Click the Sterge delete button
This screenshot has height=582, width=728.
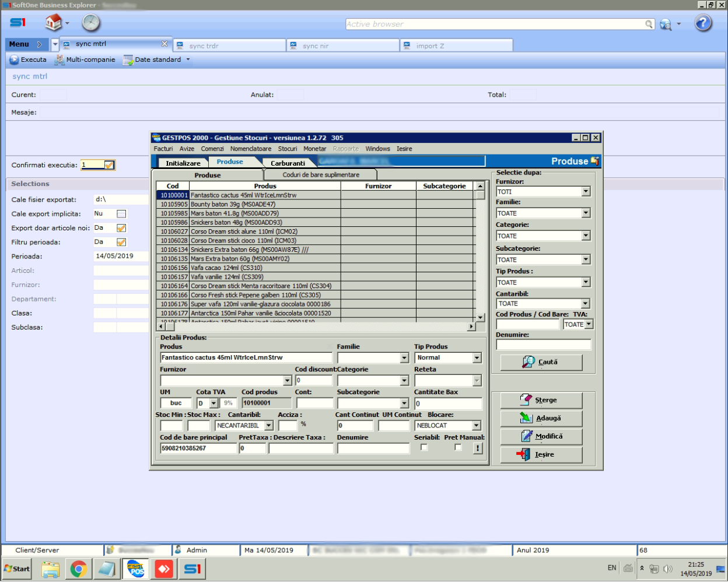[541, 400]
